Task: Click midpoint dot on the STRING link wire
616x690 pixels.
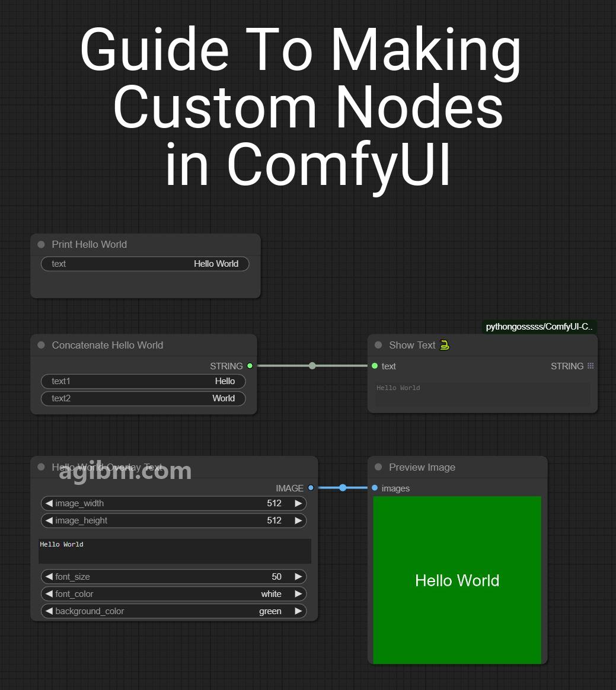Action: 312,366
